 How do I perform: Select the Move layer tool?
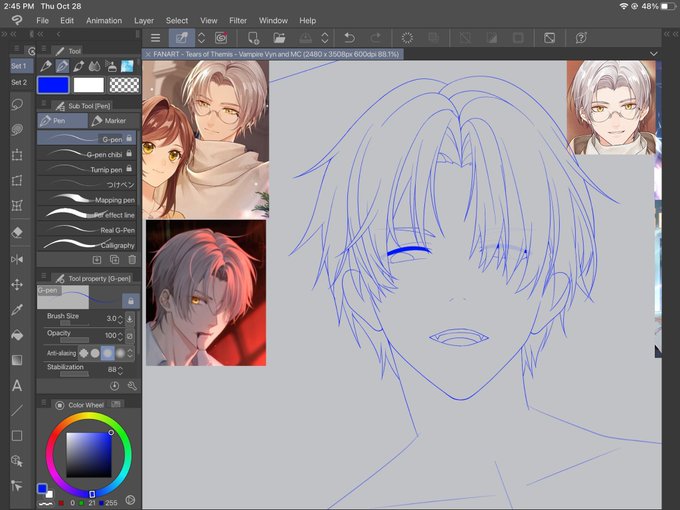(x=17, y=284)
